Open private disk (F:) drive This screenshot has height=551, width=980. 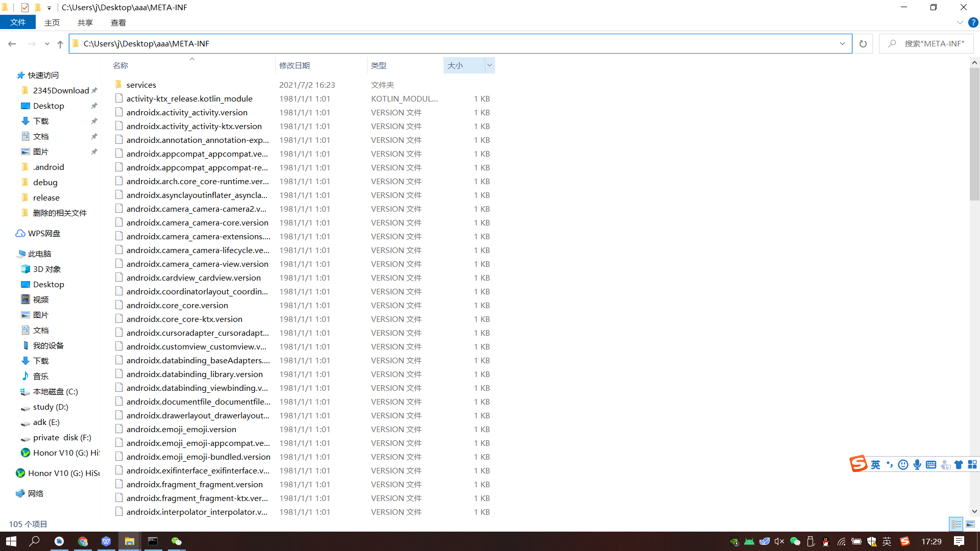coord(62,437)
